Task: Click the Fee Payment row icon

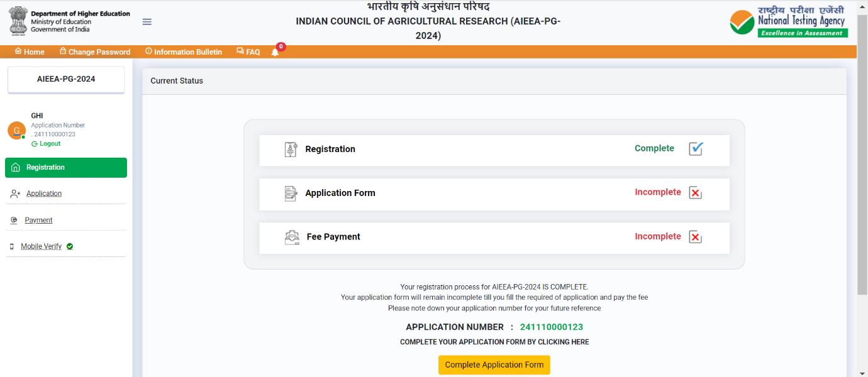Action: tap(292, 238)
